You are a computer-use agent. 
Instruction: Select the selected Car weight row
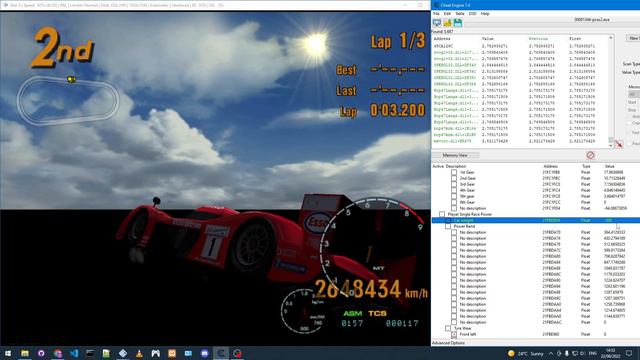[536, 220]
